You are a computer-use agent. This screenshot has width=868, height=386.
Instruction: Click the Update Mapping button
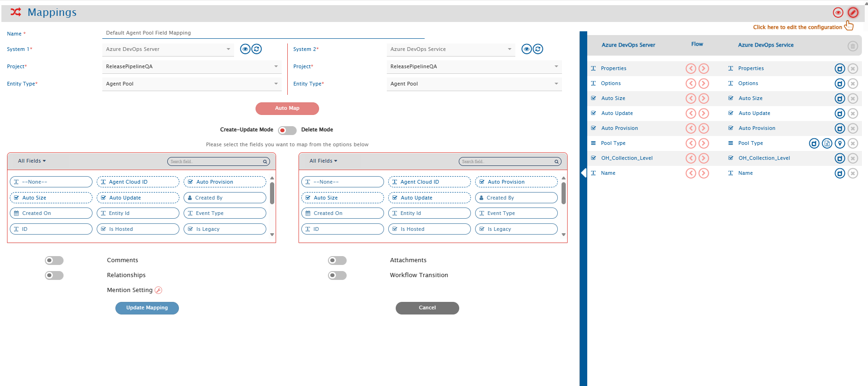(147, 308)
